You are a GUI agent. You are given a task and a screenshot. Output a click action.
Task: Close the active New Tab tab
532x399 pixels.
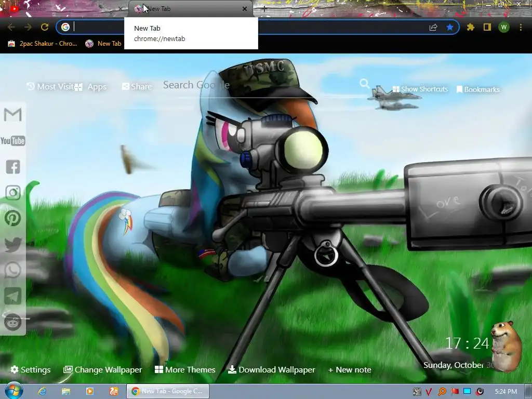click(245, 9)
